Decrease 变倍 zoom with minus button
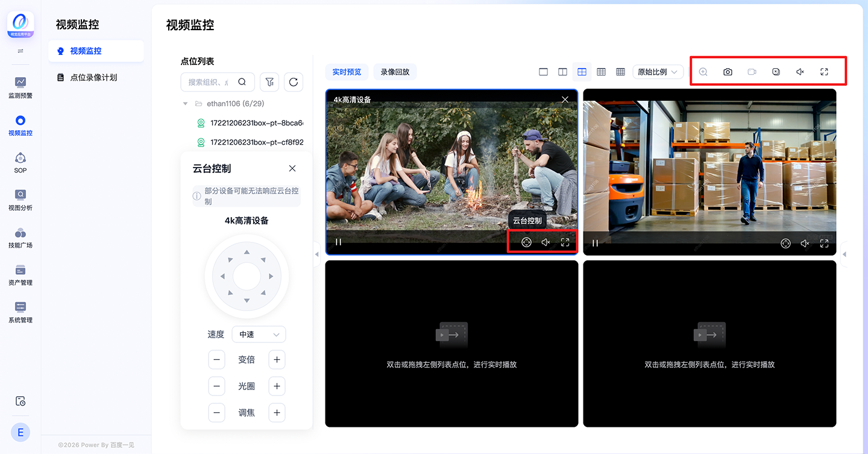 (x=216, y=359)
